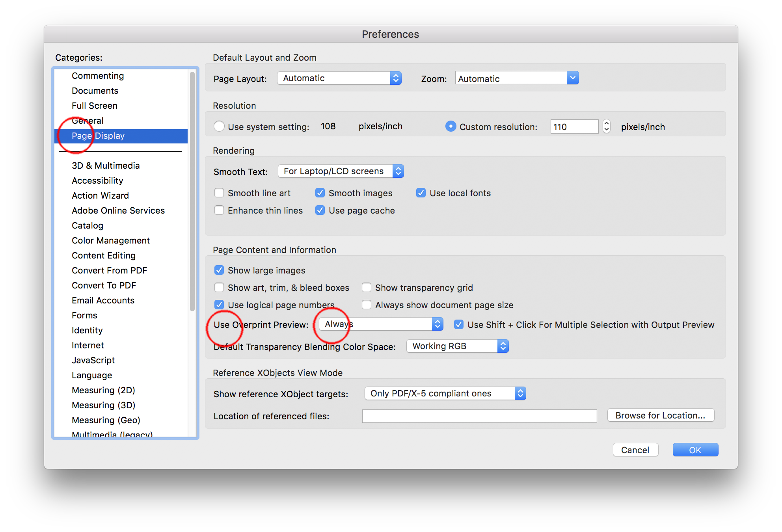Click the custom resolution value field
Image resolution: width=782 pixels, height=532 pixels.
[x=574, y=126]
